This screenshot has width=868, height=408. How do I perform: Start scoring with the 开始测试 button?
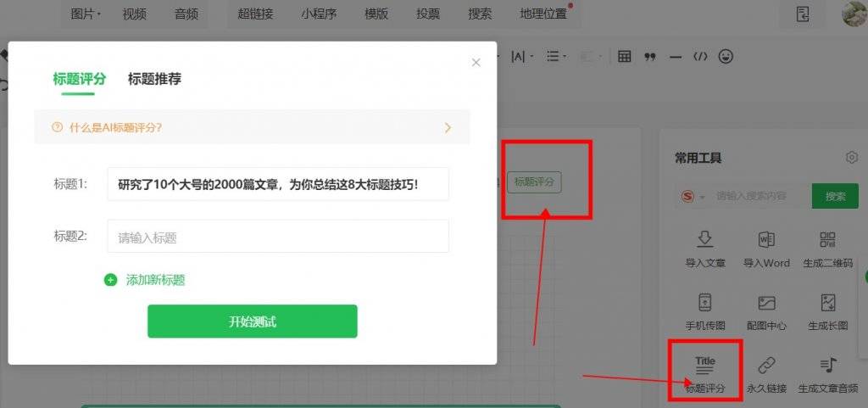point(253,321)
